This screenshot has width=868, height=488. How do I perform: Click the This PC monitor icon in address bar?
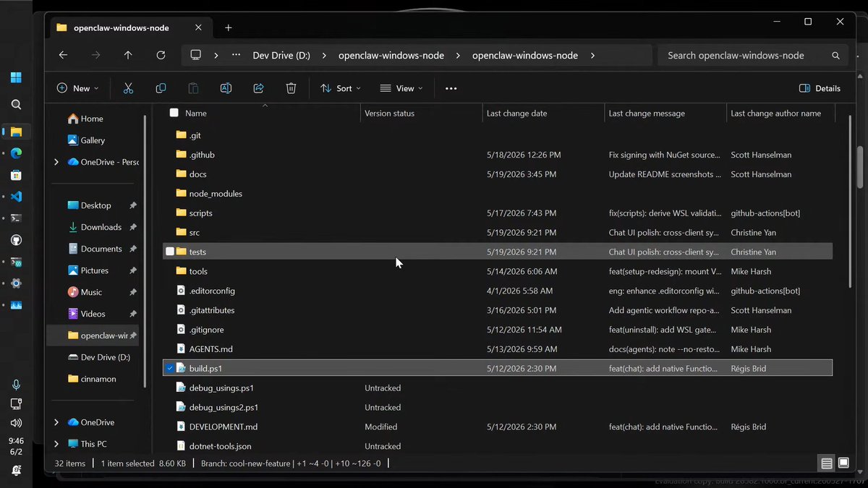195,55
